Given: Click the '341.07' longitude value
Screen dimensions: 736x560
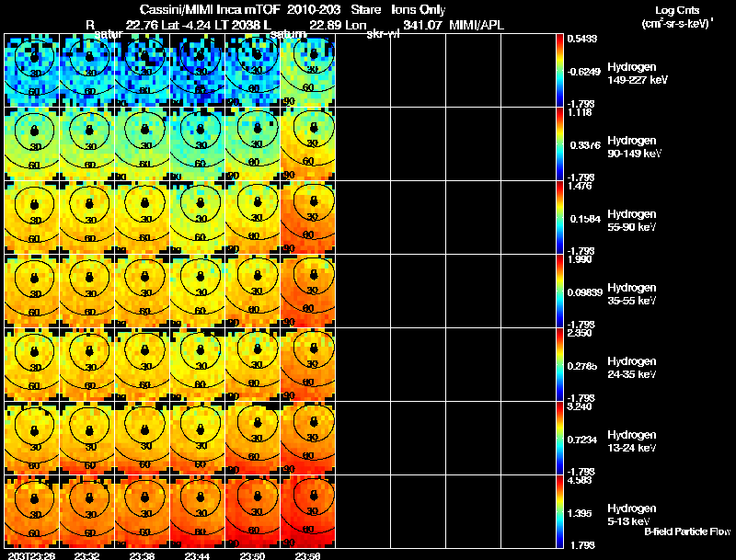Looking at the screenshot, I should click(422, 25).
